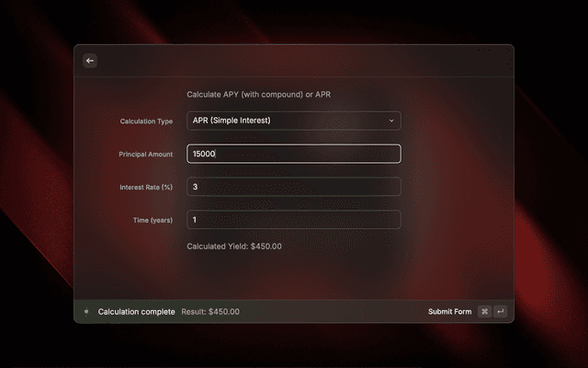Click the Calculated Yield: $450.00 text
Screen dimensions: 588x368
tap(234, 247)
